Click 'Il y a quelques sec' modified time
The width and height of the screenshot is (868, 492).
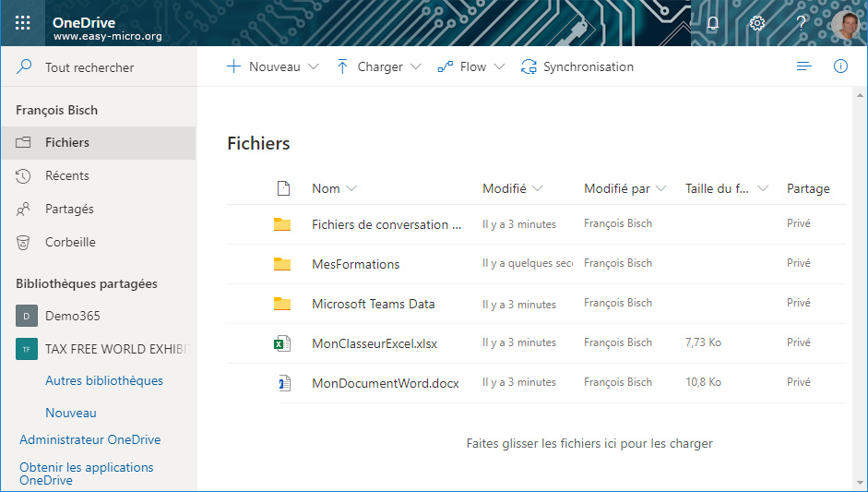click(x=528, y=264)
